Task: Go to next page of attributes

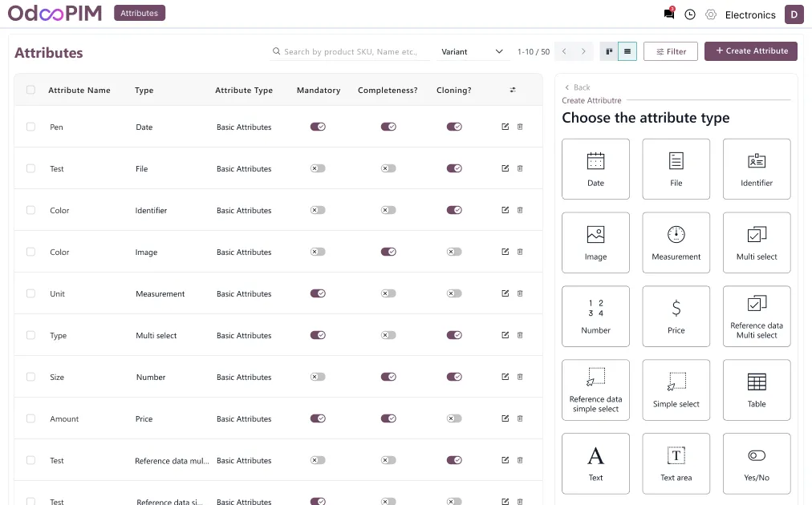Action: point(584,51)
